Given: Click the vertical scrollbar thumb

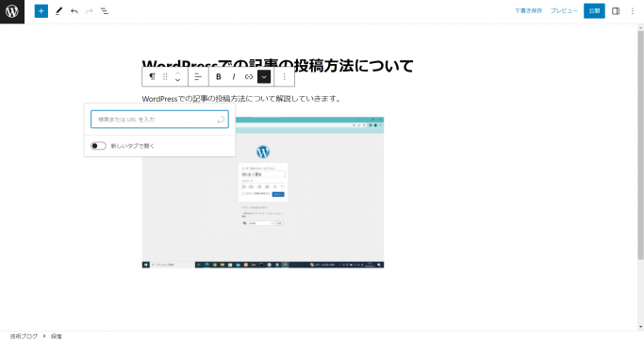Looking at the screenshot, I should [x=640, y=145].
